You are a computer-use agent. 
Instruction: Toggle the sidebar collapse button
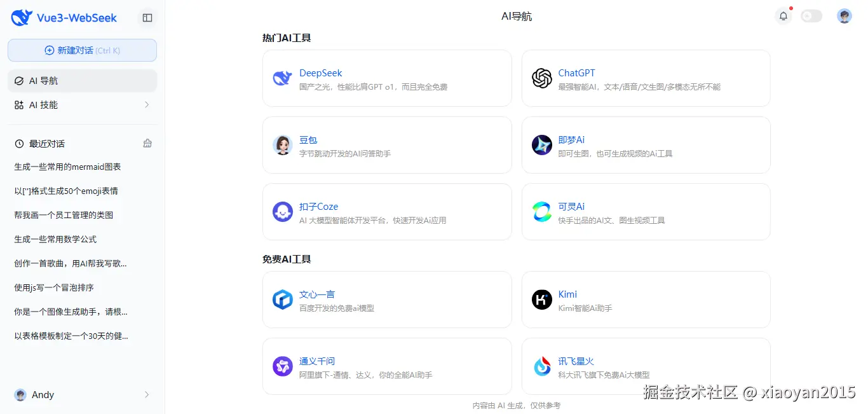pos(147,18)
